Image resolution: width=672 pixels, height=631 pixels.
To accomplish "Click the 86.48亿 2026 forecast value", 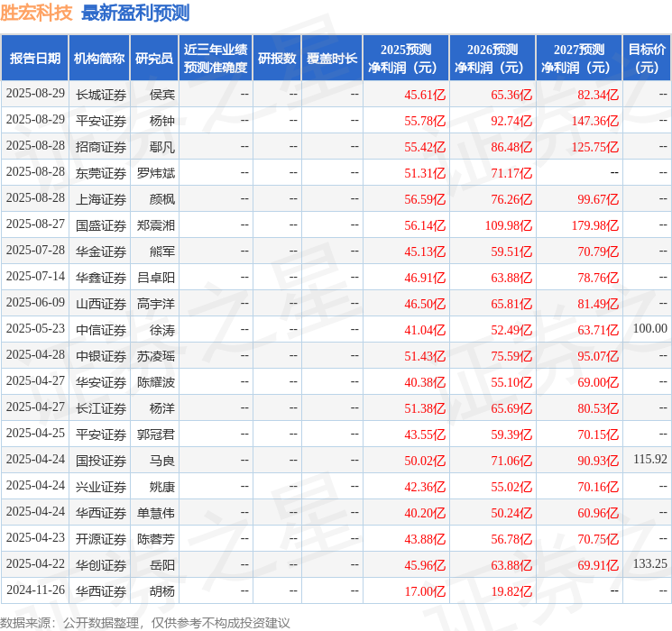I will (x=511, y=147).
